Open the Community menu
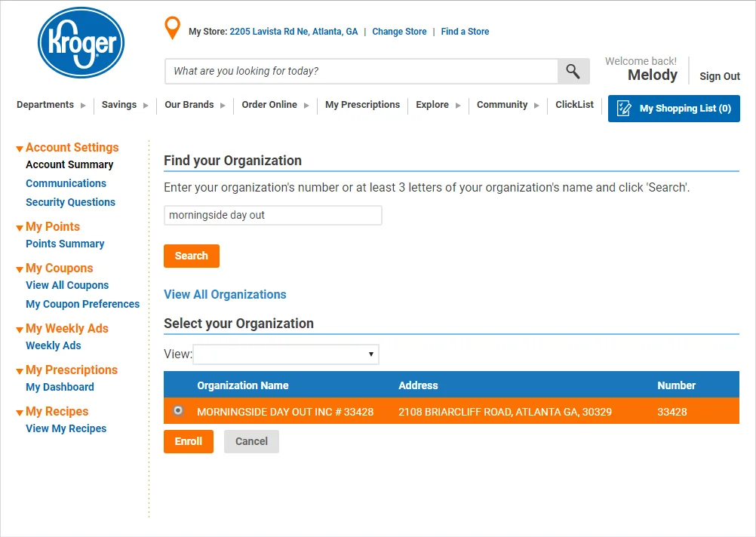This screenshot has height=537, width=756. coord(508,105)
